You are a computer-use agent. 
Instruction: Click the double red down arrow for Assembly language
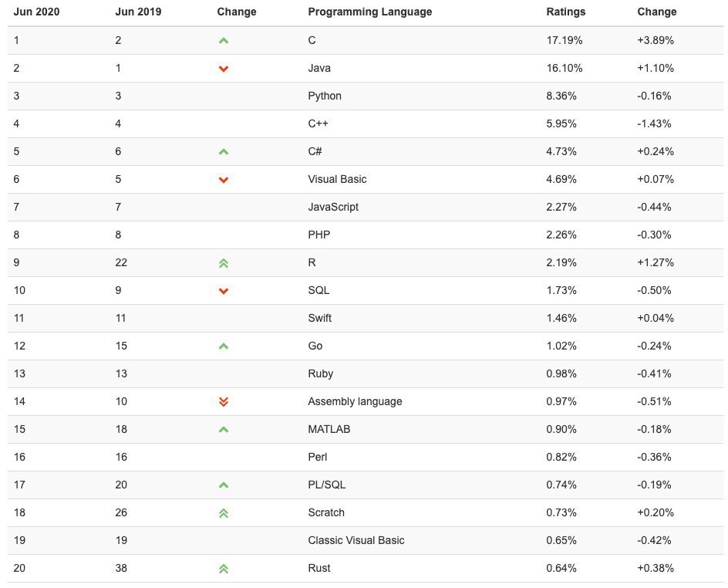[224, 402]
